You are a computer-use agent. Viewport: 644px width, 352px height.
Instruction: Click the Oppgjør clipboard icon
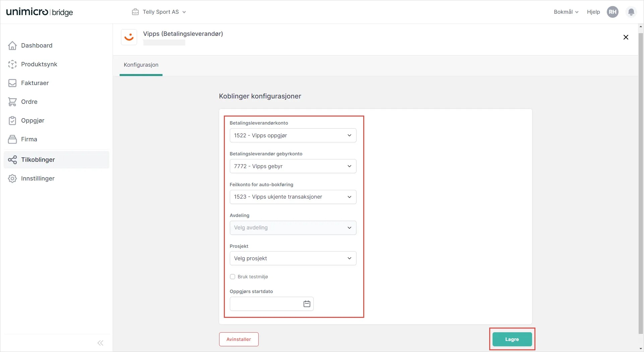point(12,121)
